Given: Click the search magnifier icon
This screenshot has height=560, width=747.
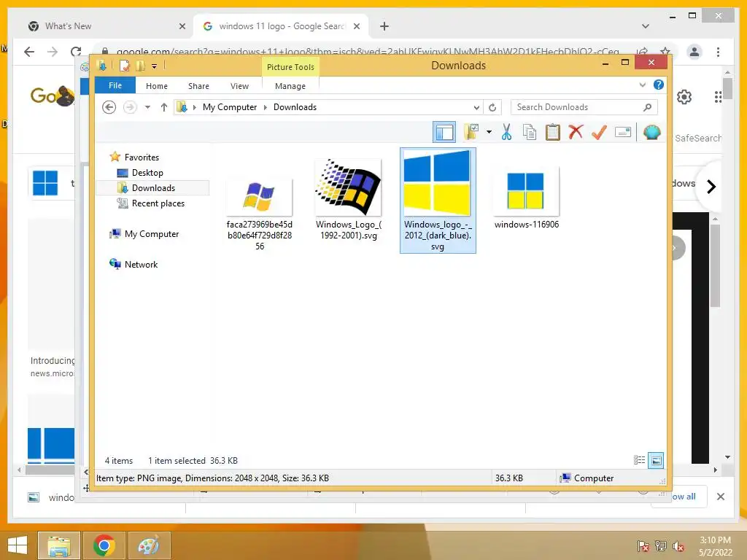Looking at the screenshot, I should click(x=648, y=107).
